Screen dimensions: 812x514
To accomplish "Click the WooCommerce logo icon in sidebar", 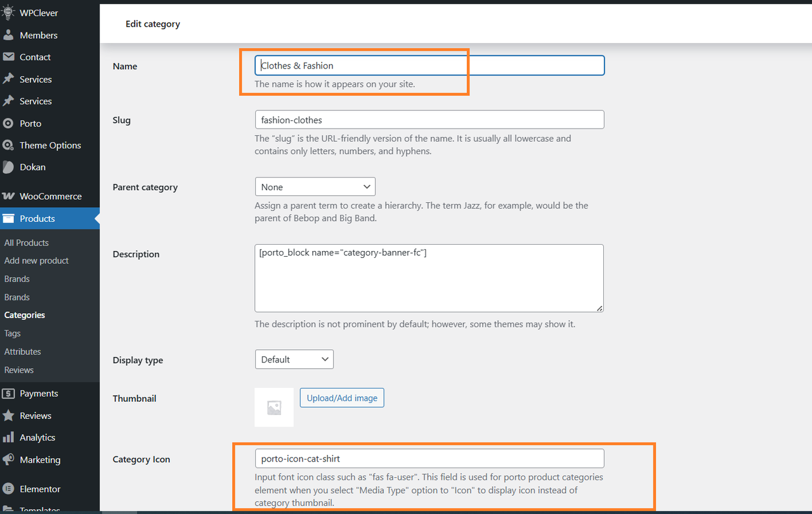I will pos(8,196).
